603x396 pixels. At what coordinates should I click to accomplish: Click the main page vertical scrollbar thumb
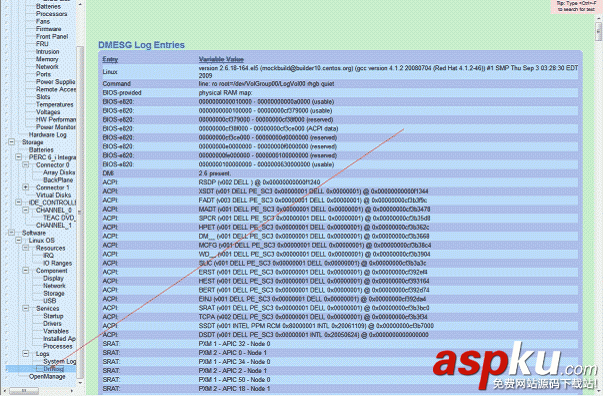point(598,31)
